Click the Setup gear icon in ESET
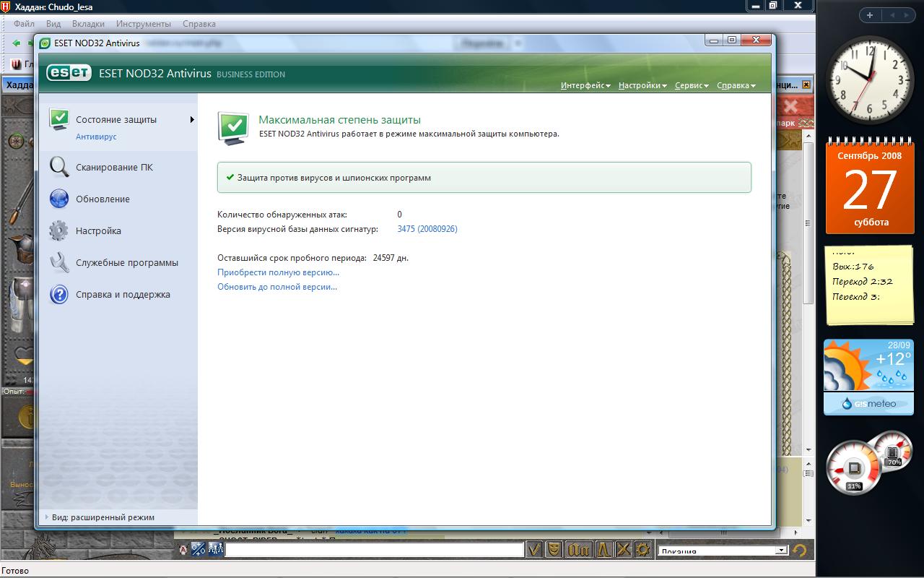924x578 pixels. (x=59, y=231)
